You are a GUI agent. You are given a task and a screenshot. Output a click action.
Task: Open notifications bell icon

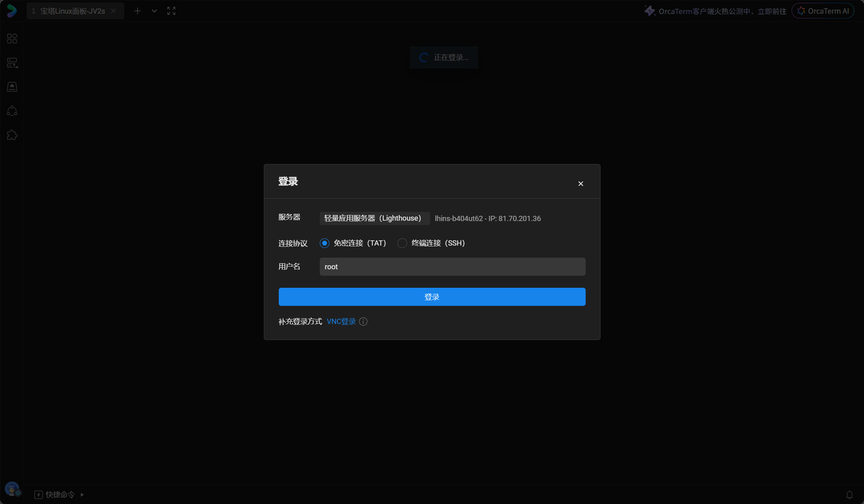[x=849, y=495]
